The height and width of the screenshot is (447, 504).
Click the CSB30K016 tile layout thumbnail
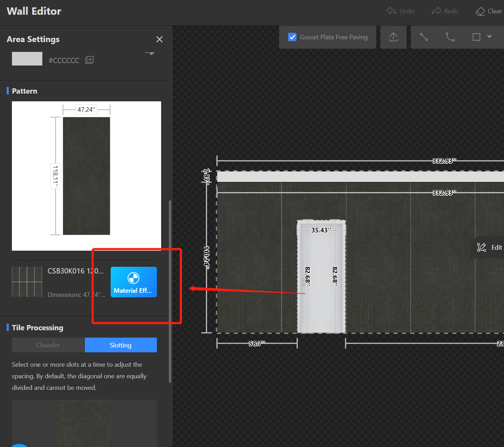click(27, 282)
